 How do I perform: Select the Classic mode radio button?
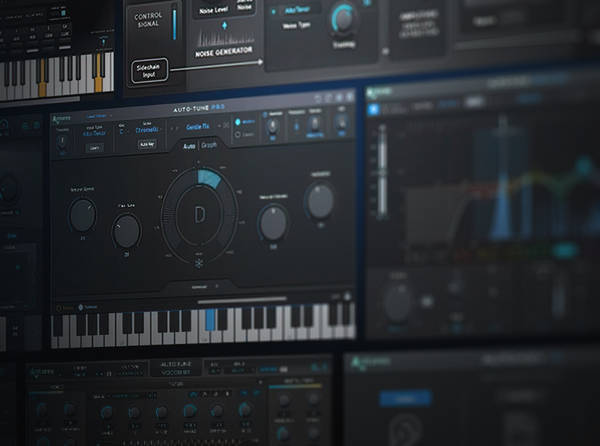tap(238, 132)
